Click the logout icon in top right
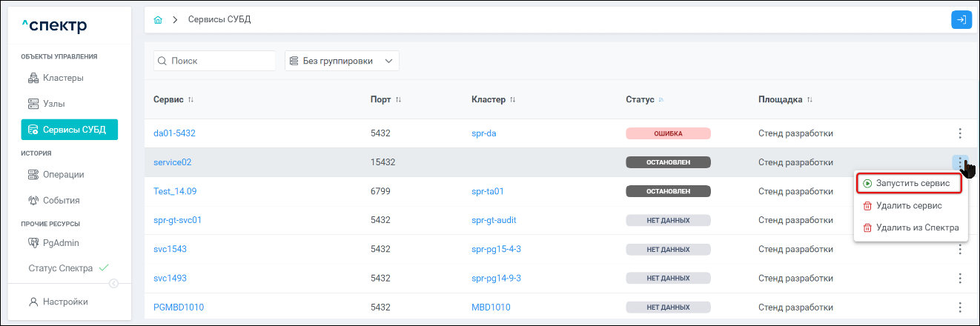This screenshot has height=326, width=980. pos(961,19)
